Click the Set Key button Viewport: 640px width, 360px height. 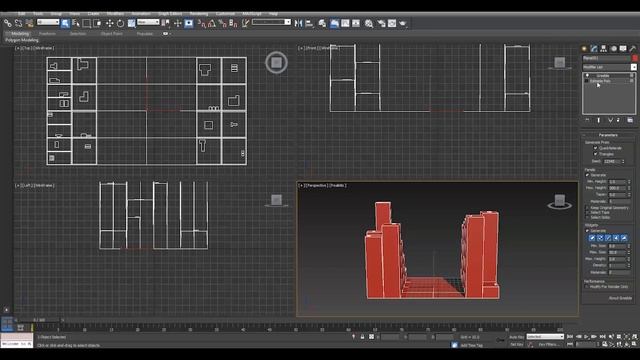click(516, 344)
